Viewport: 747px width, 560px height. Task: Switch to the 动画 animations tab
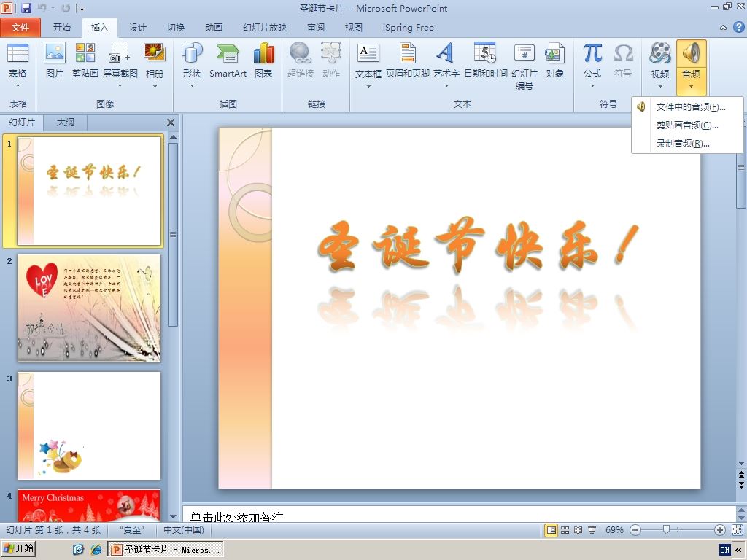click(214, 28)
